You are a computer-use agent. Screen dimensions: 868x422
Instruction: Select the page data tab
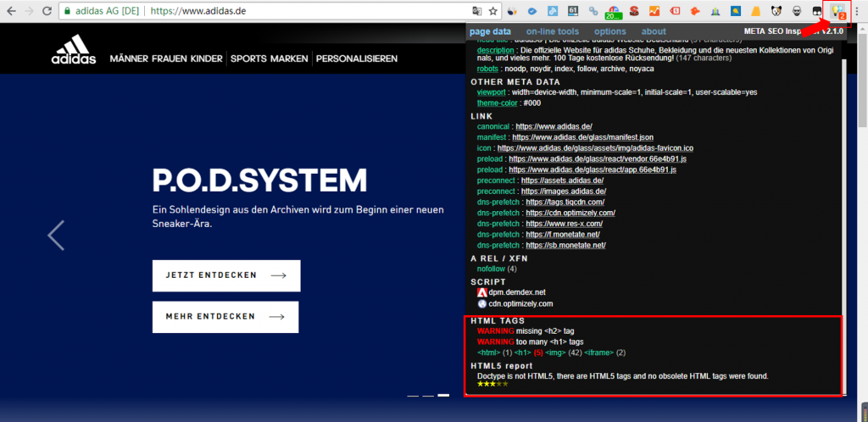[491, 31]
